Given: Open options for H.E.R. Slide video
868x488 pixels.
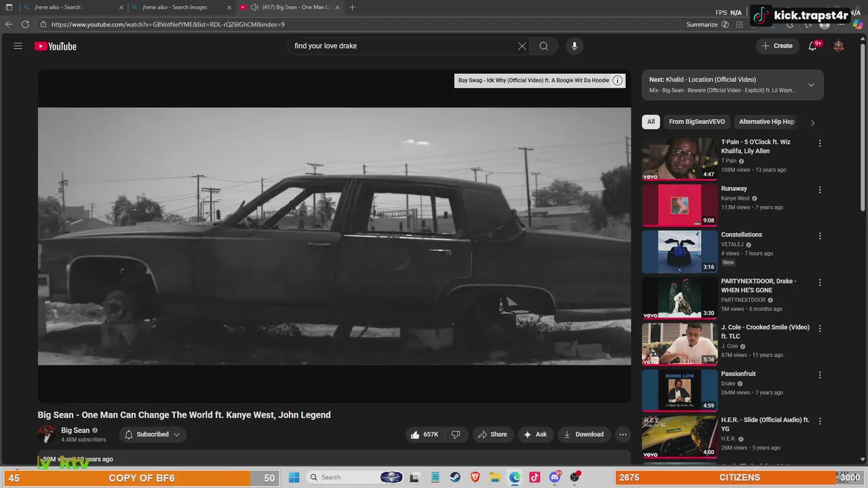Looking at the screenshot, I should point(820,421).
